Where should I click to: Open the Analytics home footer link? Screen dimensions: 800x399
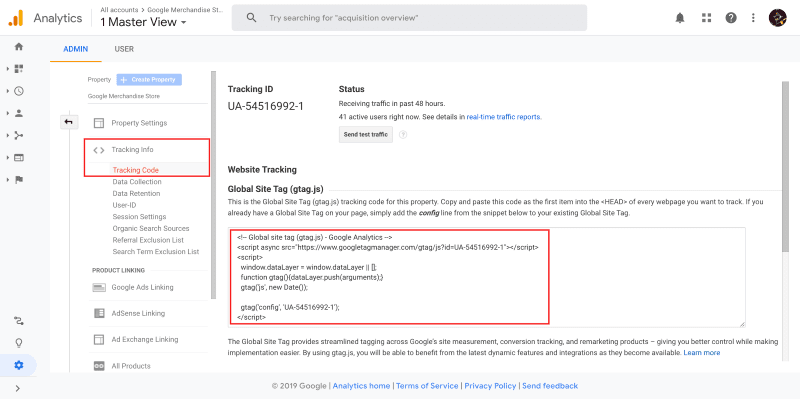click(361, 386)
